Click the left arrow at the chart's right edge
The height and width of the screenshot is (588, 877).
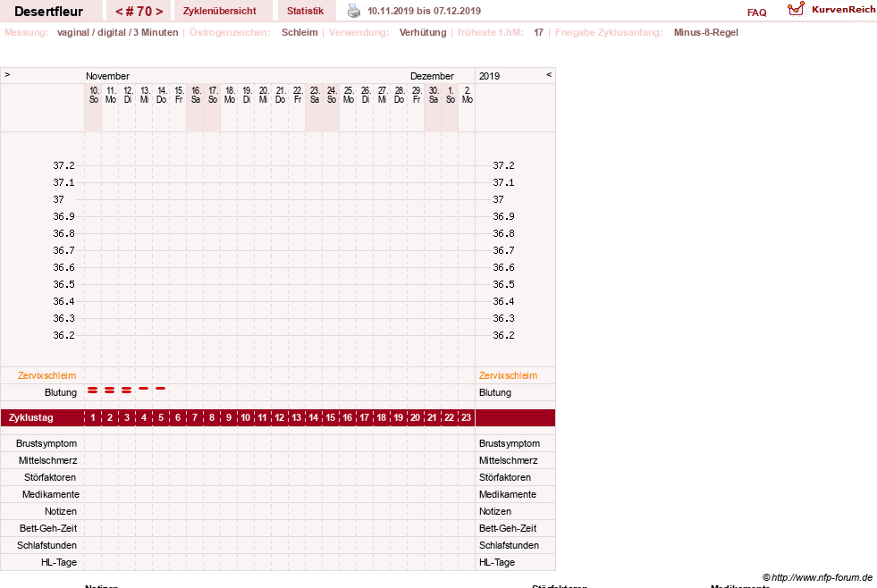(549, 74)
